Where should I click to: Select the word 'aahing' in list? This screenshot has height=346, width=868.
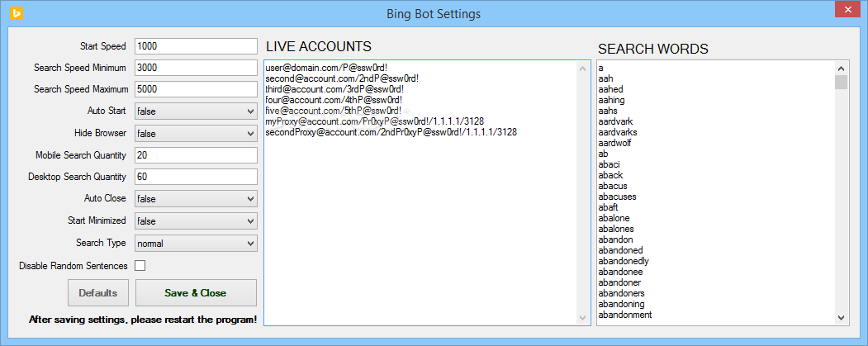tap(612, 100)
